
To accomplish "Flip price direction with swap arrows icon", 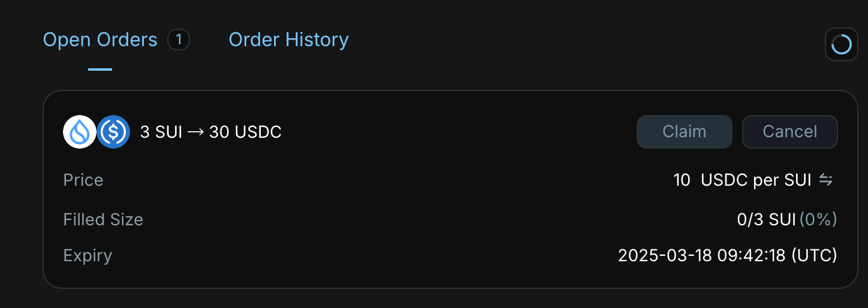I will coord(826,180).
